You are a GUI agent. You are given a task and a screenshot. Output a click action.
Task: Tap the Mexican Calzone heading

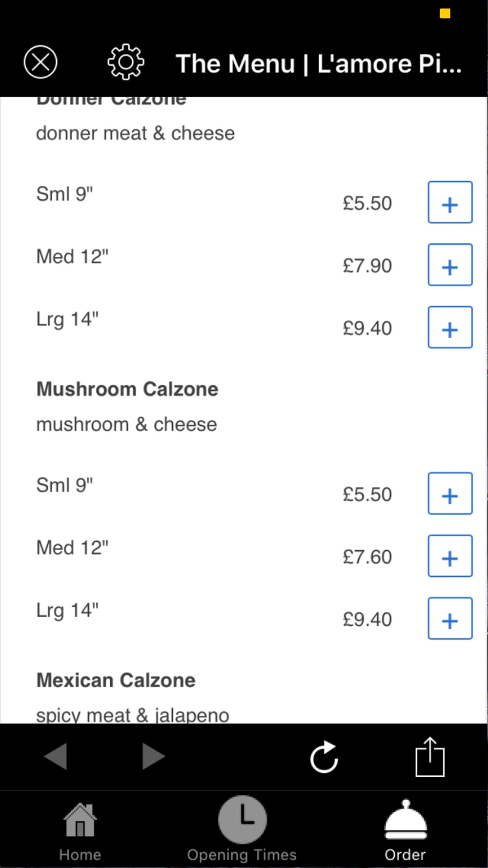click(x=116, y=680)
